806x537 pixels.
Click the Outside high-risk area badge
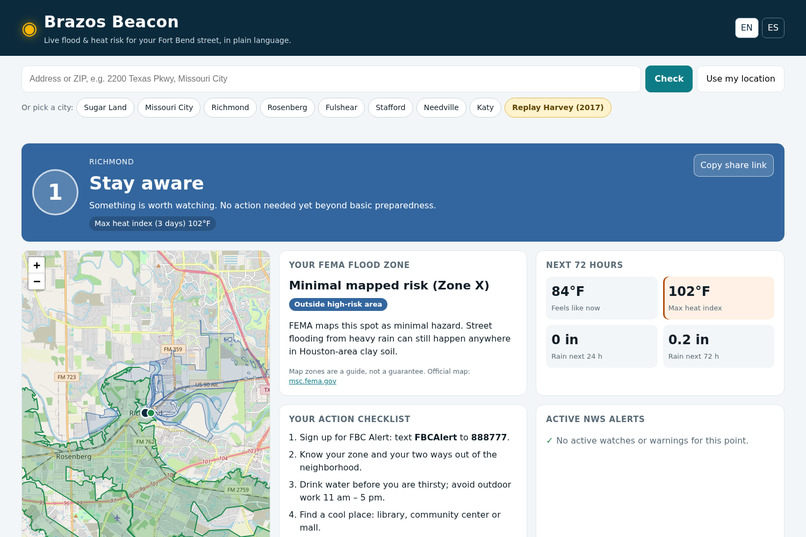(x=338, y=304)
